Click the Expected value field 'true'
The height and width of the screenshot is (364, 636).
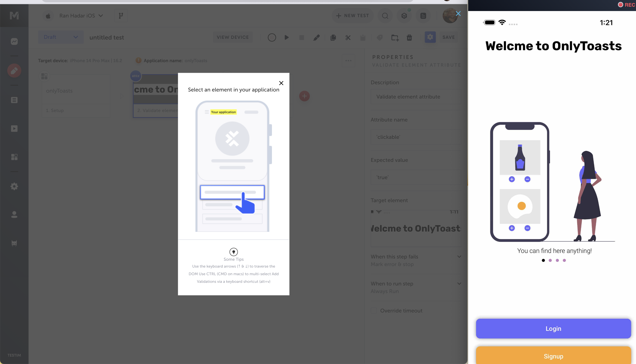click(416, 177)
